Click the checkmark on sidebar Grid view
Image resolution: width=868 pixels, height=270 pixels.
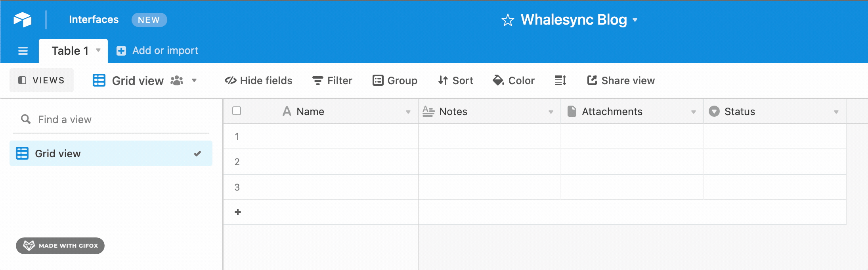point(197,153)
